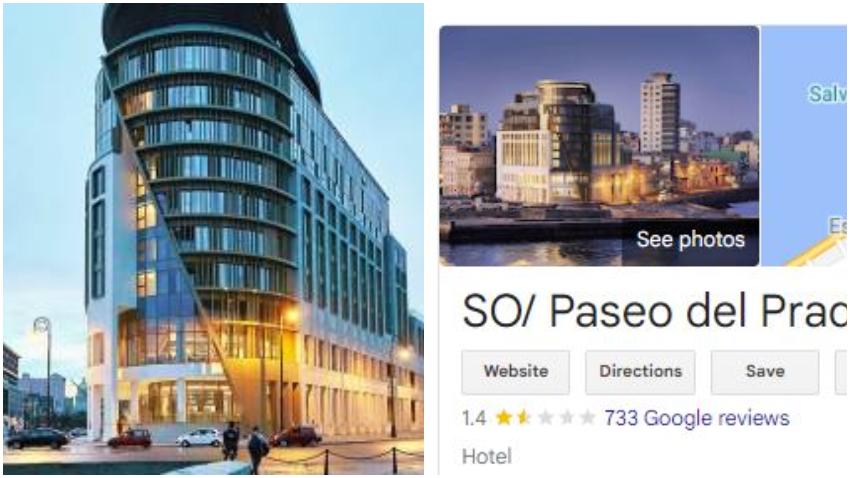This screenshot has height=478, width=850.
Task: Click the first filled gold star
Action: 504,418
